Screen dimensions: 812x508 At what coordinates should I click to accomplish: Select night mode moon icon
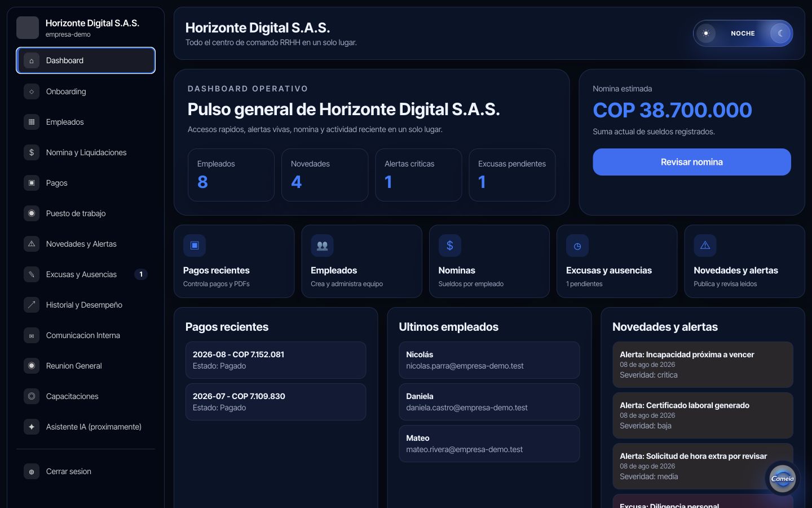tap(780, 33)
